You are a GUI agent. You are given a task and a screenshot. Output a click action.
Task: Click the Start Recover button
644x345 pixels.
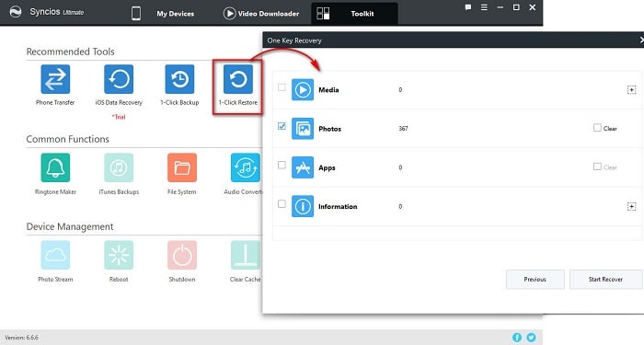click(x=605, y=280)
